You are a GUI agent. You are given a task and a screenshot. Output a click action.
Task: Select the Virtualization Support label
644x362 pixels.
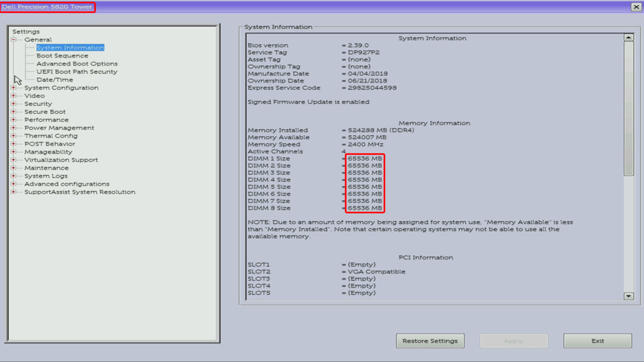[61, 160]
